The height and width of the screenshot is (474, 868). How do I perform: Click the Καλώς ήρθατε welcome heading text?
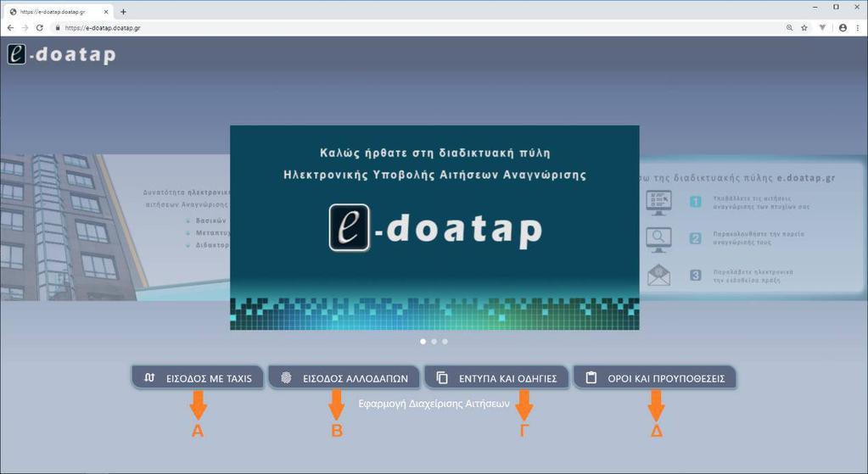pos(435,153)
